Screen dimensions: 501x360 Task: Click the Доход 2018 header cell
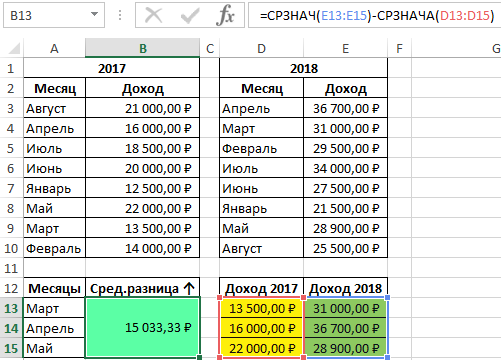click(346, 288)
